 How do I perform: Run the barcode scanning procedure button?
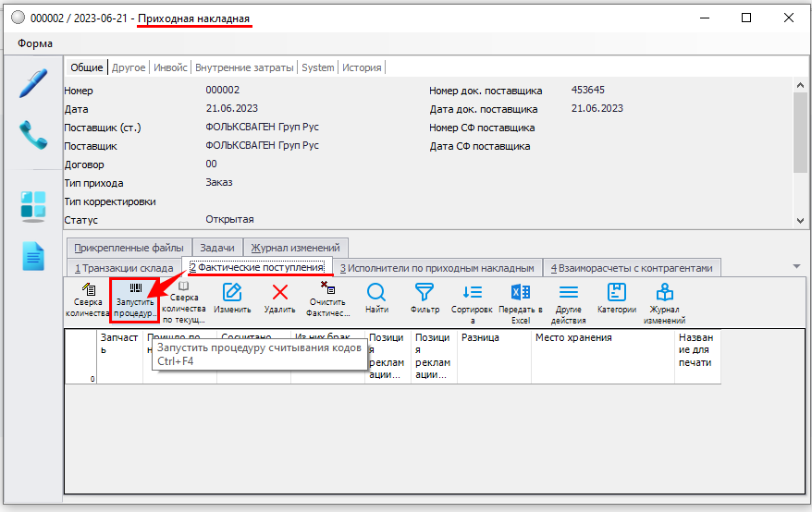click(x=136, y=301)
